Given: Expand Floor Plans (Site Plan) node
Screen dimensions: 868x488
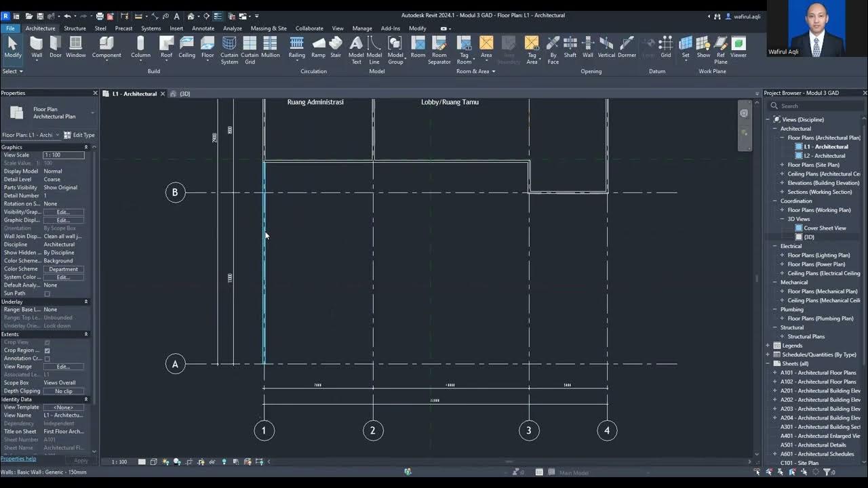Looking at the screenshot, I should [x=782, y=165].
